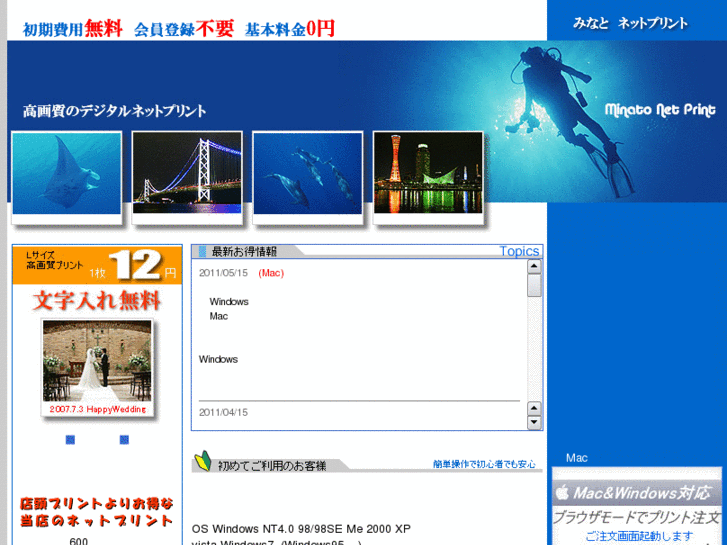Click the 2011/05/15 date entry
This screenshot has height=545, width=727.
click(223, 273)
